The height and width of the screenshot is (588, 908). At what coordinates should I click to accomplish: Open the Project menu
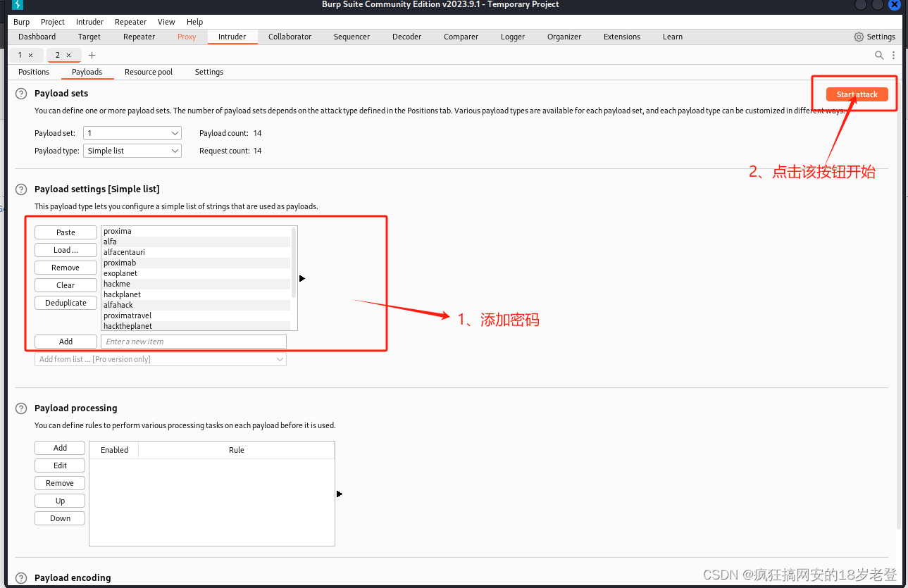click(x=53, y=22)
